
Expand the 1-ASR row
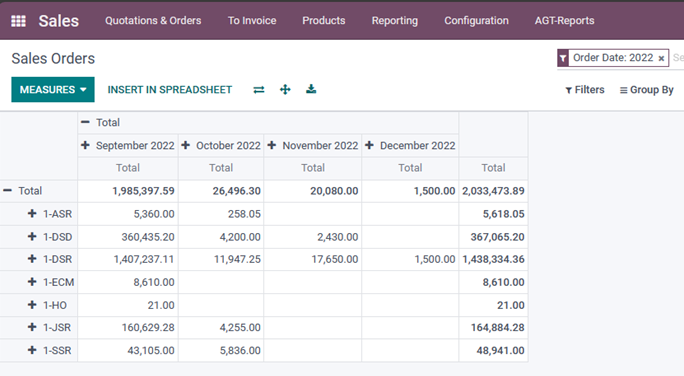(x=32, y=213)
